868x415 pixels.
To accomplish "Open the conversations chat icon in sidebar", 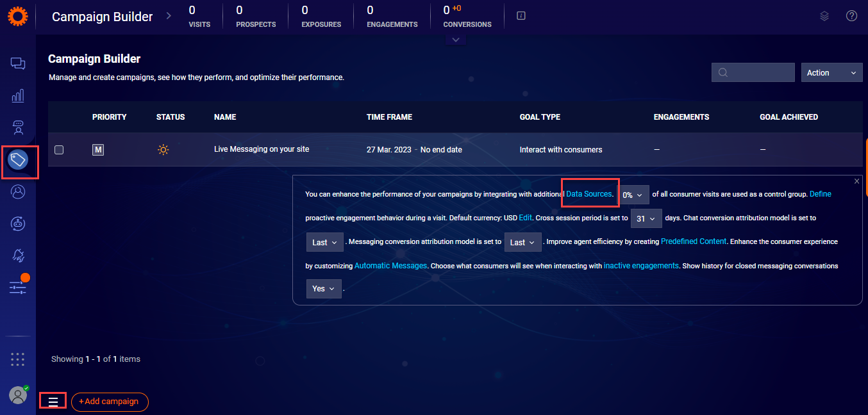I will coord(18,63).
